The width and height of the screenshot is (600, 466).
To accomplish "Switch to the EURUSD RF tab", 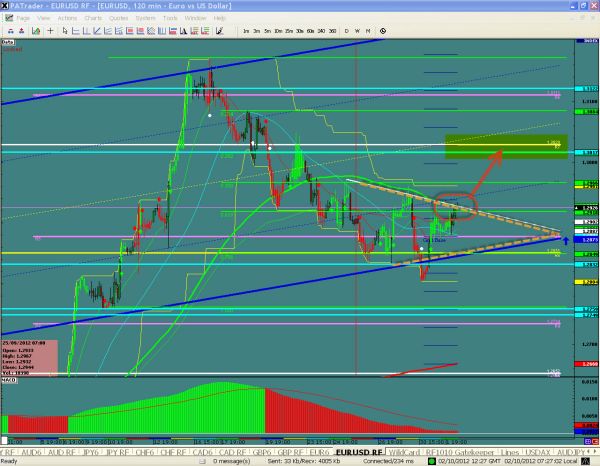I will pyautogui.click(x=355, y=452).
